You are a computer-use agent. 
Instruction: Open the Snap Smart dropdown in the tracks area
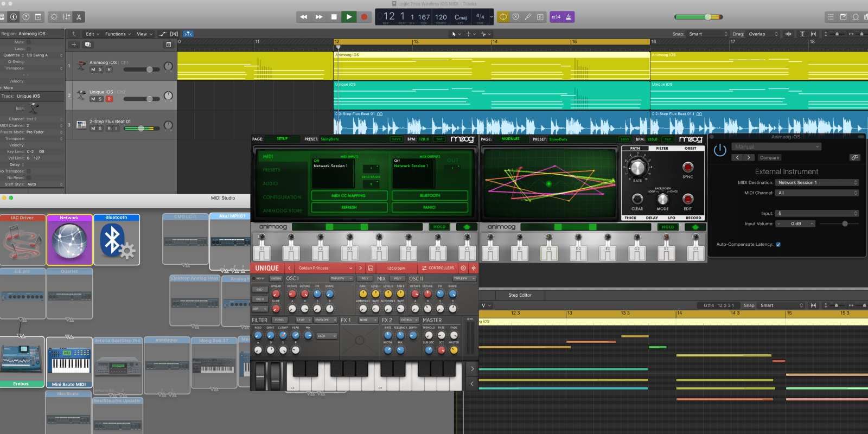point(707,34)
